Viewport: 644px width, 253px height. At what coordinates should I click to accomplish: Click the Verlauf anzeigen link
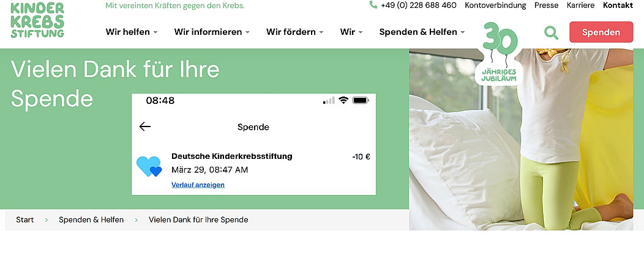(x=198, y=185)
